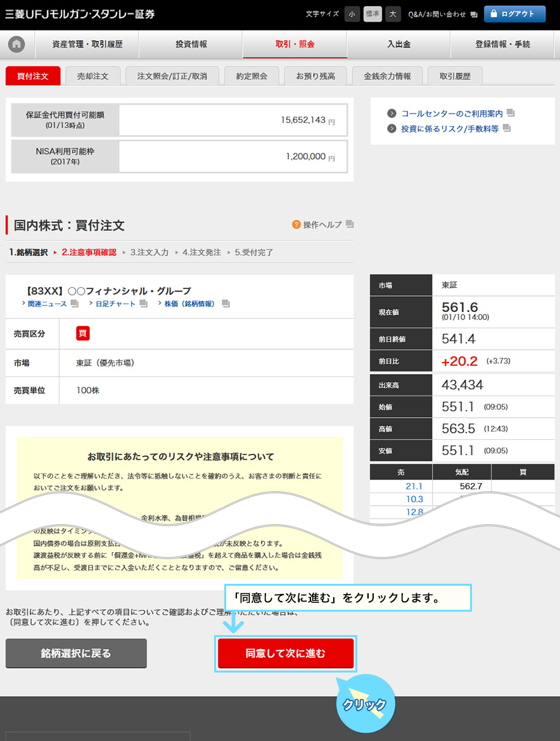Viewport: 560px width, 741px height.
Task: Switch to 金銭余力情報 tab
Action: pyautogui.click(x=387, y=76)
